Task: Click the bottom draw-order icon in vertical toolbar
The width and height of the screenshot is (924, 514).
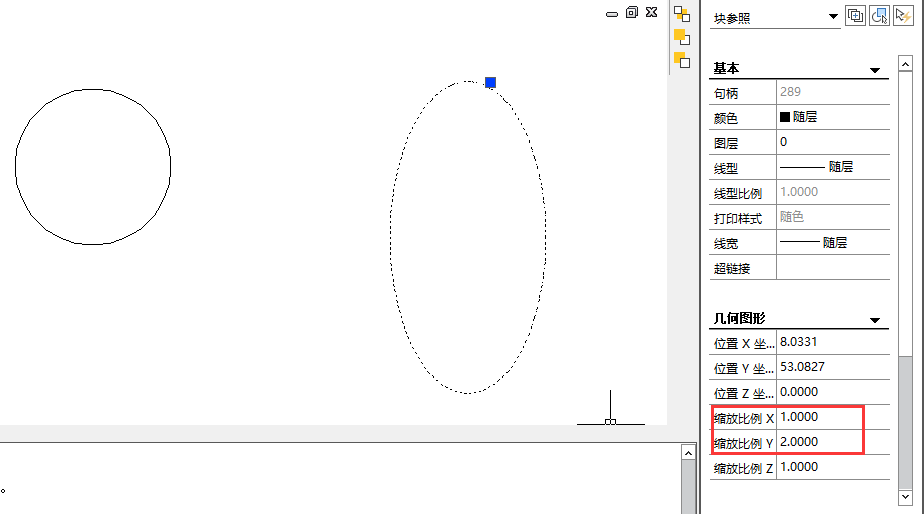Action: pyautogui.click(x=682, y=60)
